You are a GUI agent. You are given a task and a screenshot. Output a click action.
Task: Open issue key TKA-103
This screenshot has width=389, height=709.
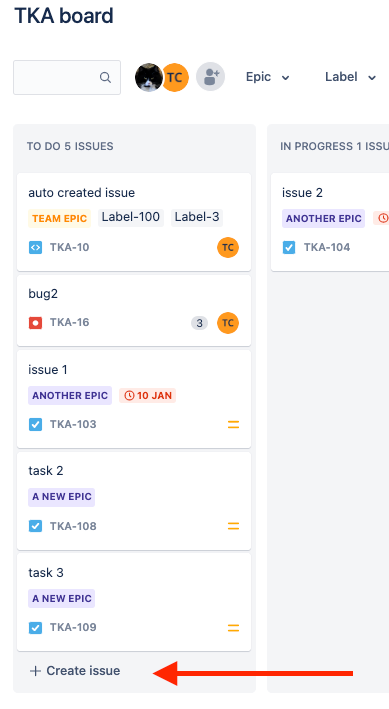73,424
